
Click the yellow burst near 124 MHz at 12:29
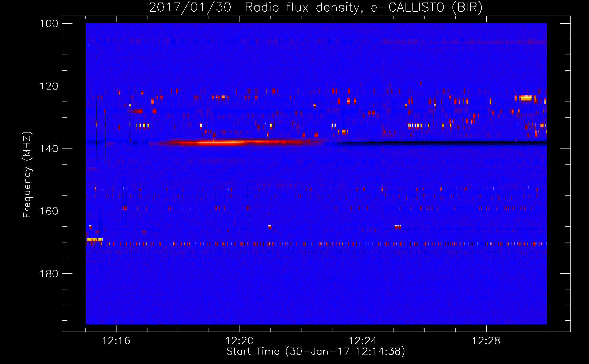[526, 98]
